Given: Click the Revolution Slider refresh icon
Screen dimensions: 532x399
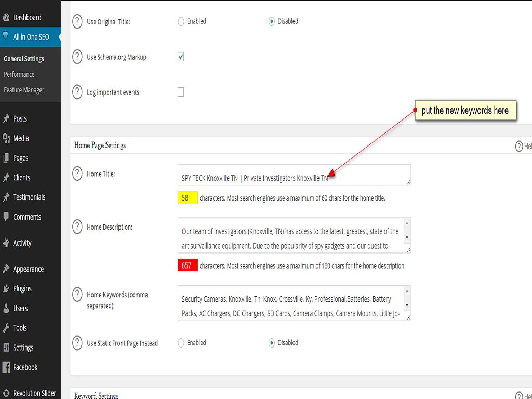Looking at the screenshot, I should 6,393.
